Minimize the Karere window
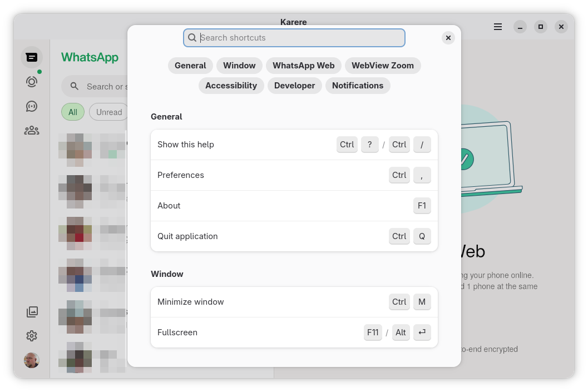This screenshot has height=392, width=588. tap(520, 27)
